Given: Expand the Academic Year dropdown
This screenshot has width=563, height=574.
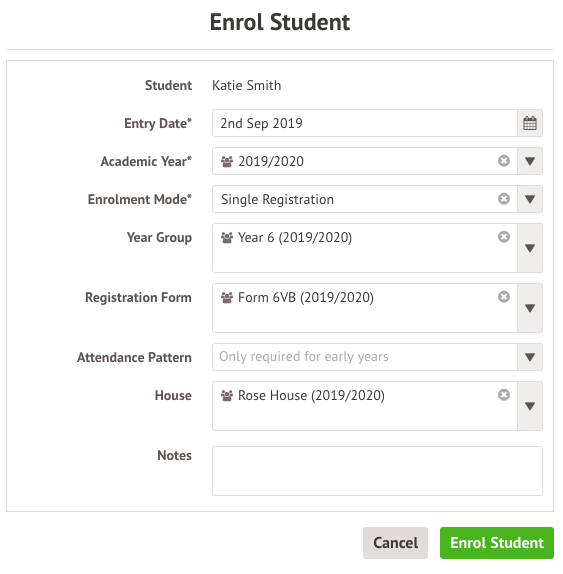Looking at the screenshot, I should point(530,161).
